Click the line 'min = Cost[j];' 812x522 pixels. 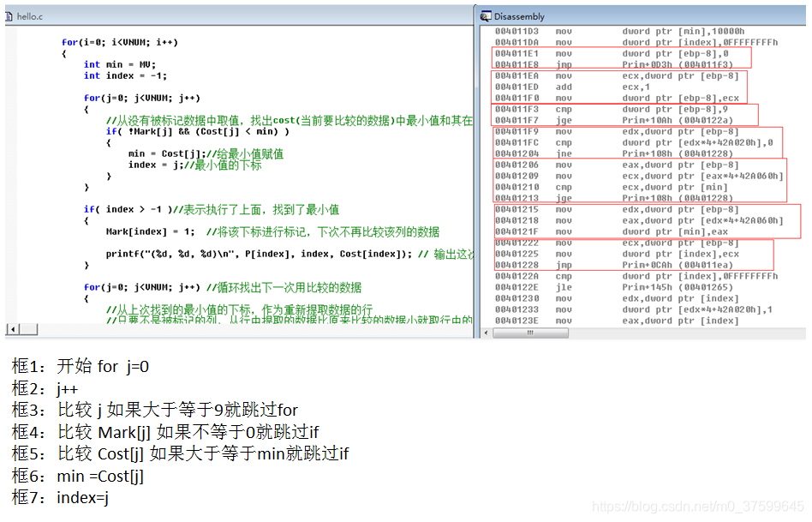[x=167, y=154]
